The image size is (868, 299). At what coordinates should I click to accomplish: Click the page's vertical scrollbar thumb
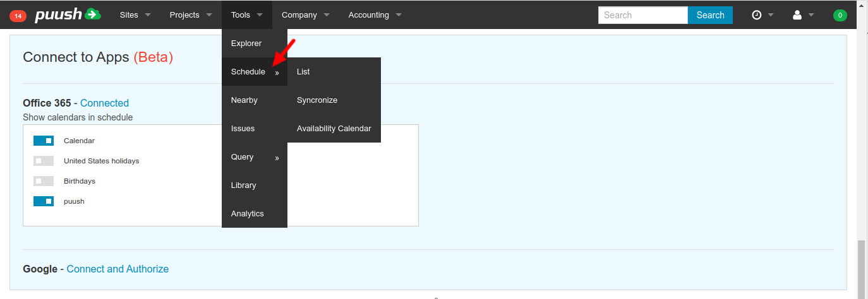pyautogui.click(x=862, y=268)
